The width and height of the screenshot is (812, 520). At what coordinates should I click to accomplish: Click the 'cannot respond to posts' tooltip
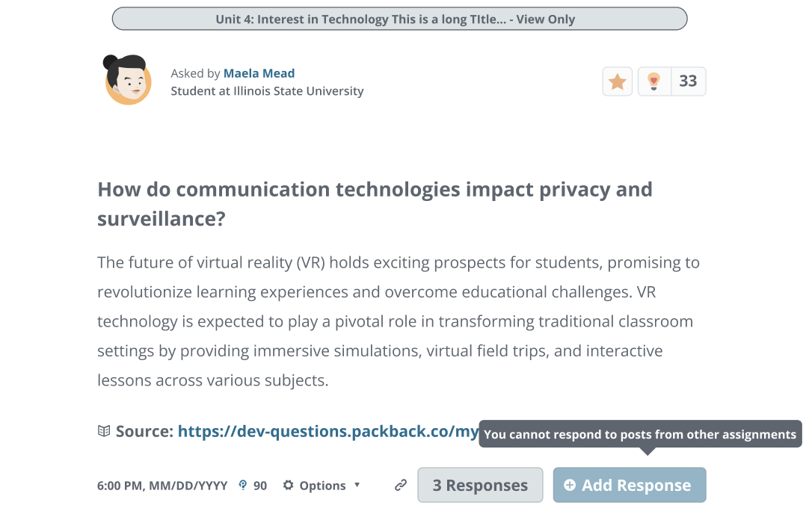click(640, 434)
